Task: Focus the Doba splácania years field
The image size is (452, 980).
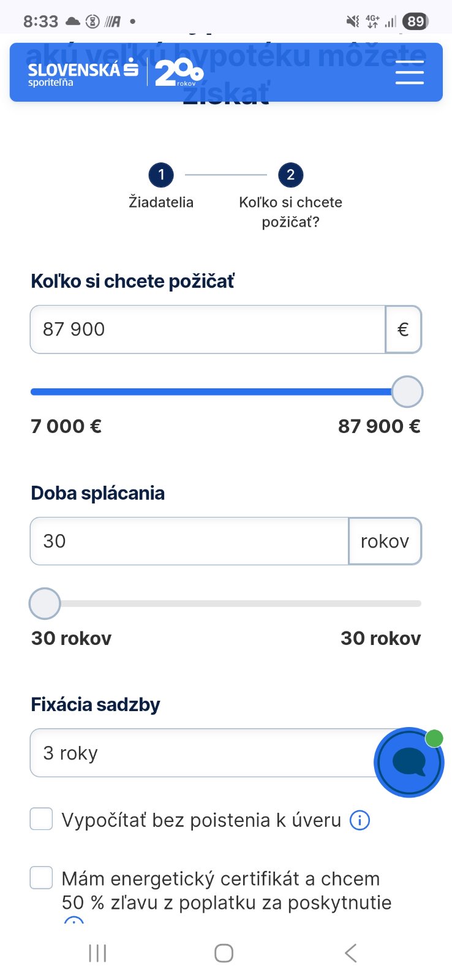Action: coord(189,541)
